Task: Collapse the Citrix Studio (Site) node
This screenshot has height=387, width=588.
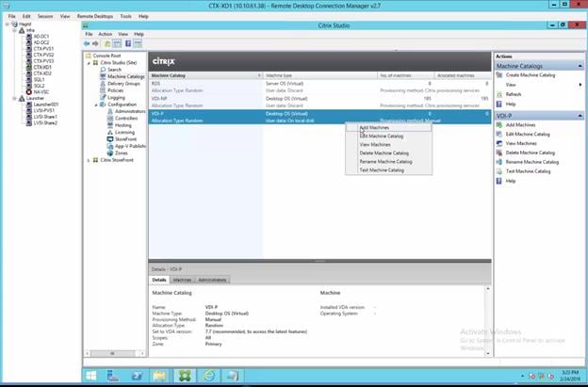Action: (89, 63)
